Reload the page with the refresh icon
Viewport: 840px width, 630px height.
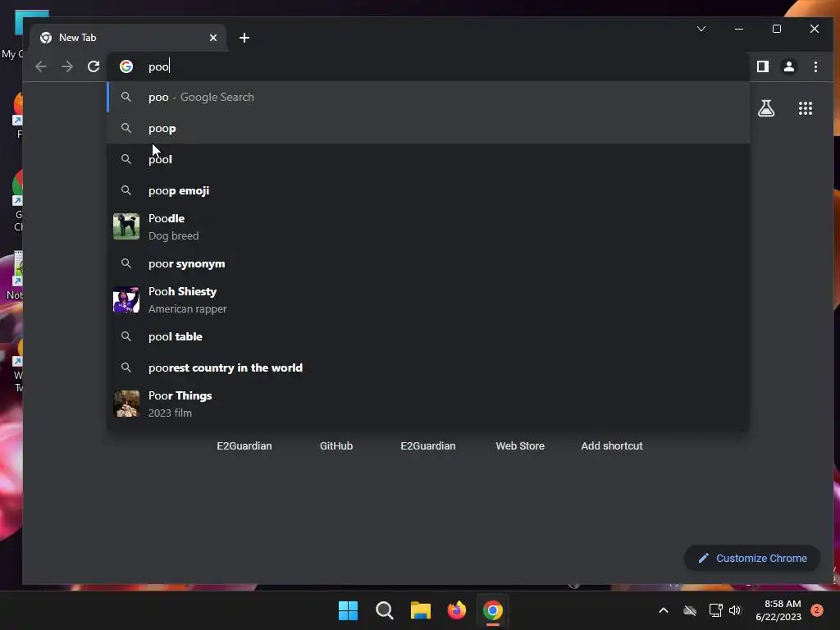pyautogui.click(x=94, y=66)
